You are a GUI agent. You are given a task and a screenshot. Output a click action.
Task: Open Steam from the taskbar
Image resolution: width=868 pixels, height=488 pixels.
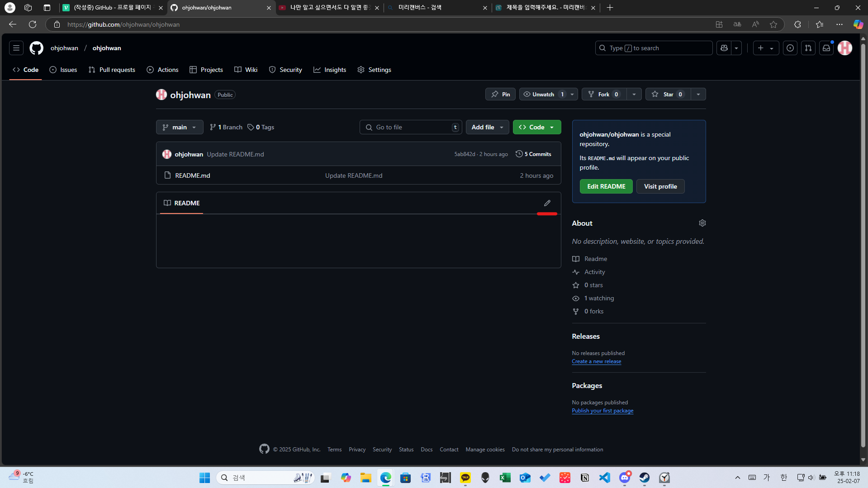645,478
